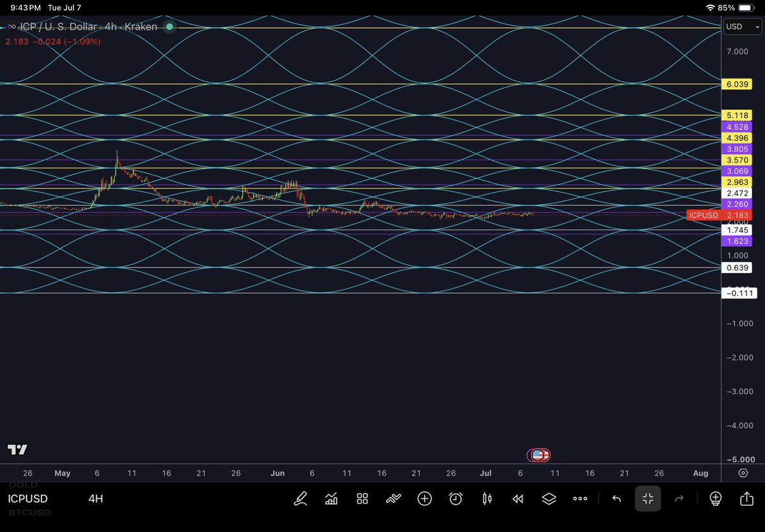Select the 3.570 yellow price label
The image size is (765, 532).
click(737, 160)
